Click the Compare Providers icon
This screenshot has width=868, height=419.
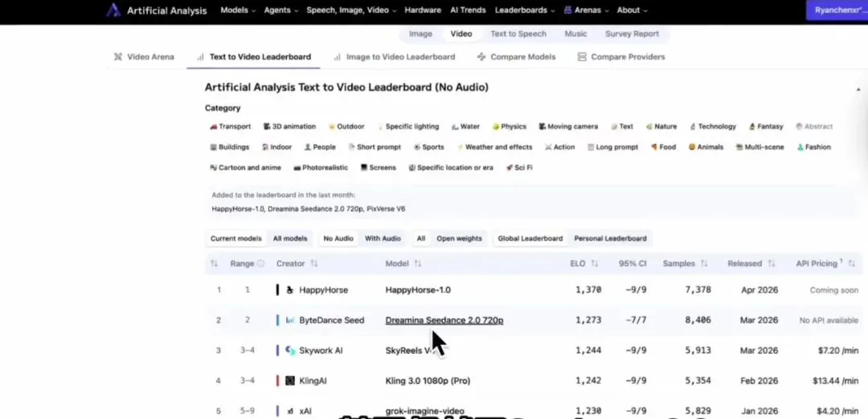click(x=581, y=56)
